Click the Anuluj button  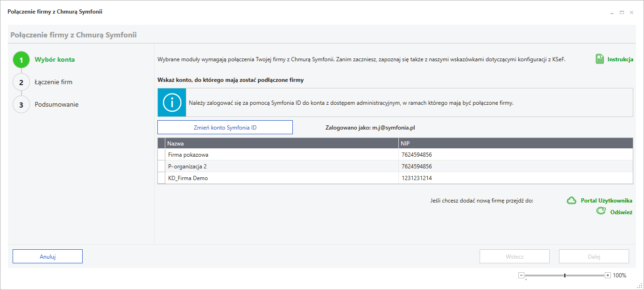tap(48, 256)
